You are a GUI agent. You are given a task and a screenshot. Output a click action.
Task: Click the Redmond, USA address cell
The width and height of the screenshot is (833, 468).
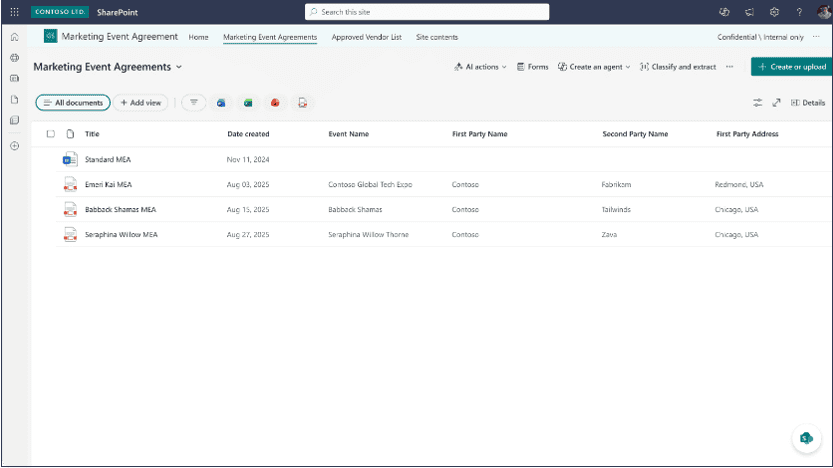point(739,184)
